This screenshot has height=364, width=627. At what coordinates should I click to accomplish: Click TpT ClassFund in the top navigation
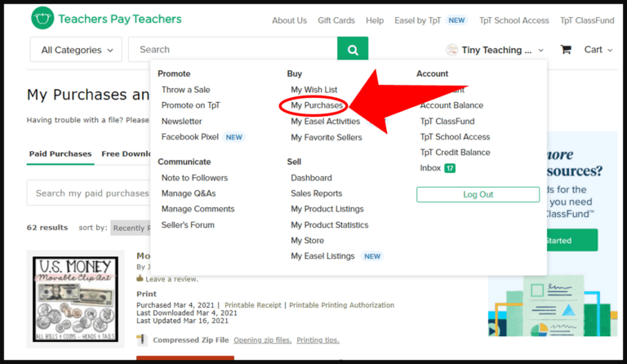(587, 20)
